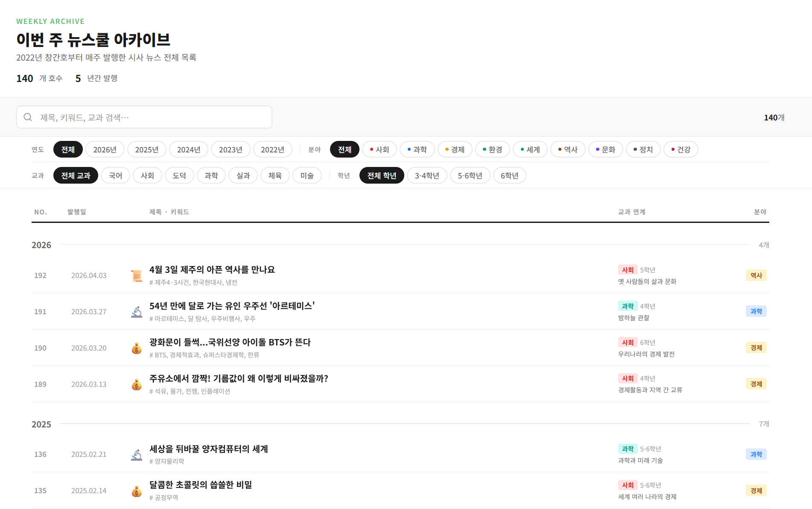
Task: Select the 2023년 year filter
Action: point(231,149)
